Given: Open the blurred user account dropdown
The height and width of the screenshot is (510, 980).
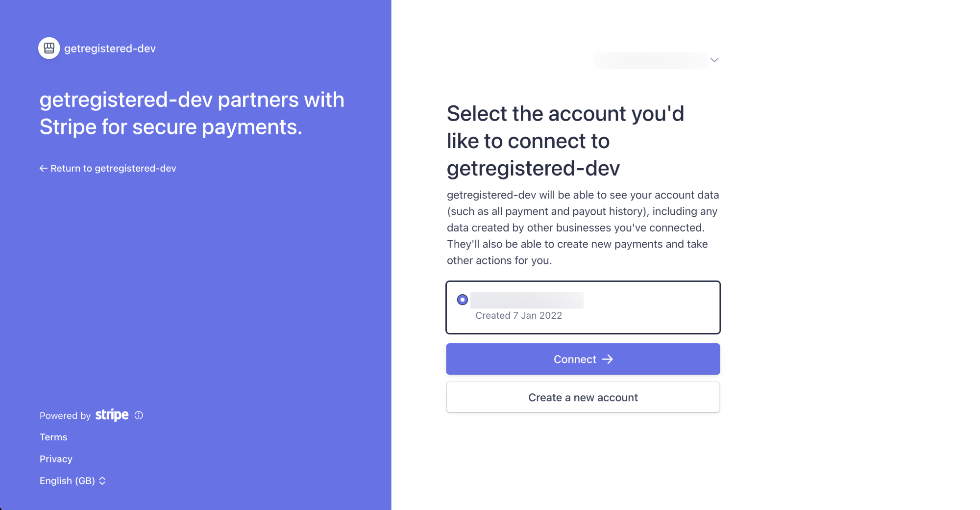Looking at the screenshot, I should [x=656, y=60].
